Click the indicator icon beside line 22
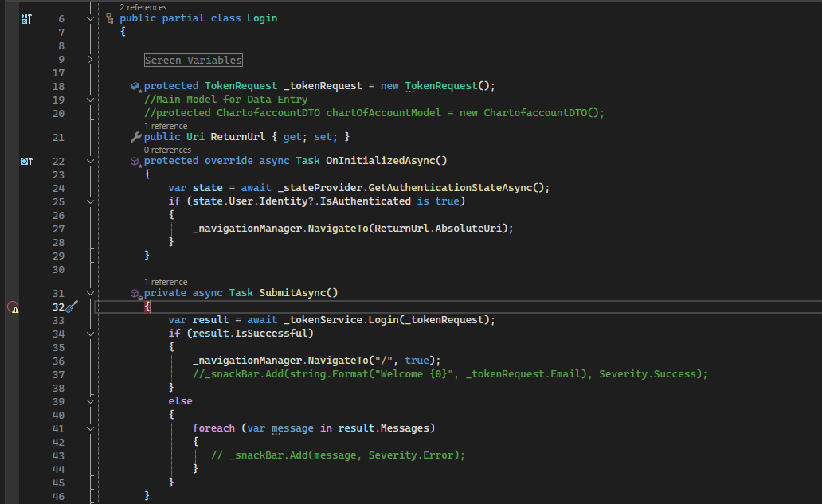822x504 pixels. coord(26,160)
